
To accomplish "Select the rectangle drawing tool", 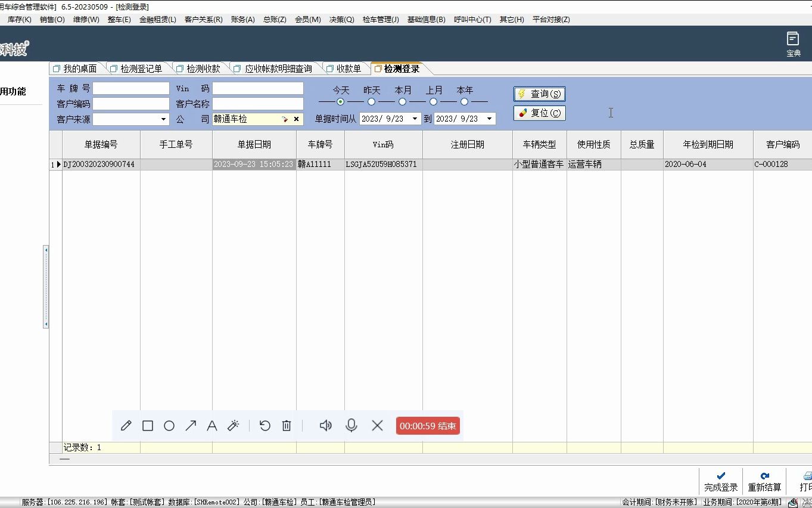I will 148,425.
